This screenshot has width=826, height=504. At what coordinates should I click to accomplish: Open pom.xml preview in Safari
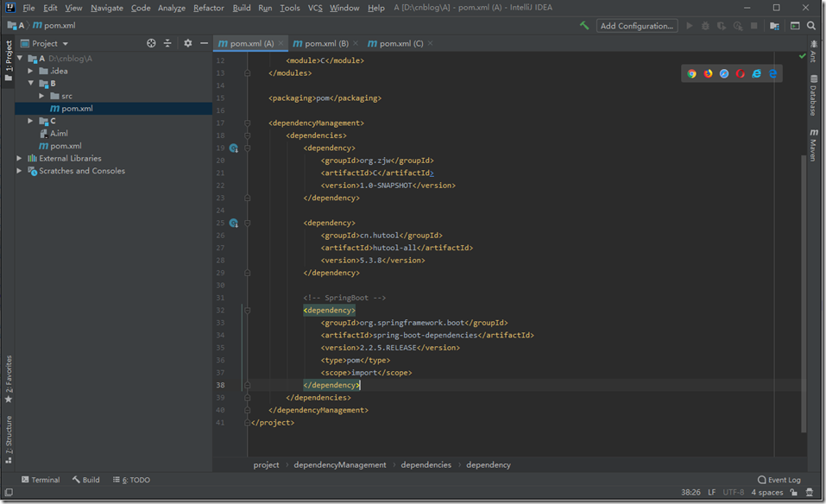click(724, 73)
